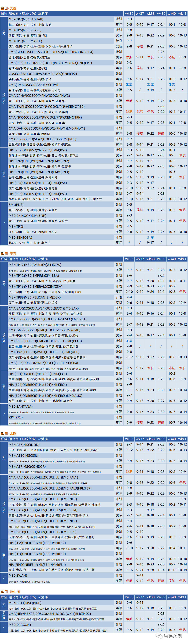Select the MSK(AE7)MSC(CONDOR) service name
Screen dimensions: 188x644
tap(27, 466)
